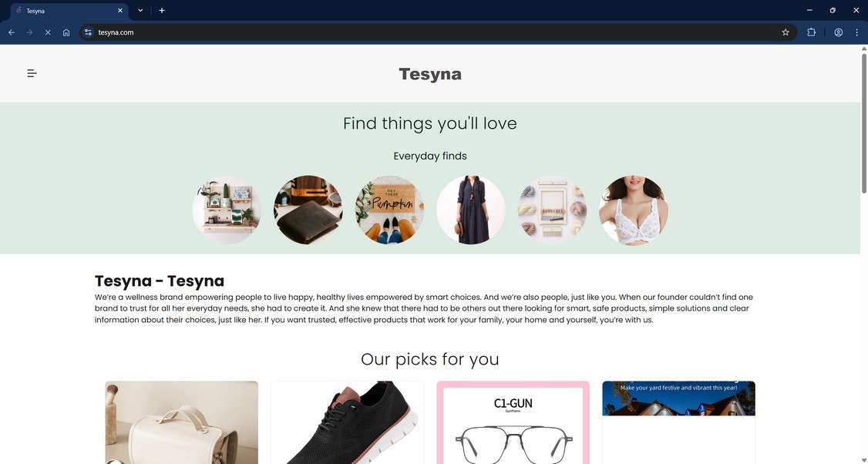The height and width of the screenshot is (464, 868).
Task: Select the navy dress category circle
Action: coord(470,210)
